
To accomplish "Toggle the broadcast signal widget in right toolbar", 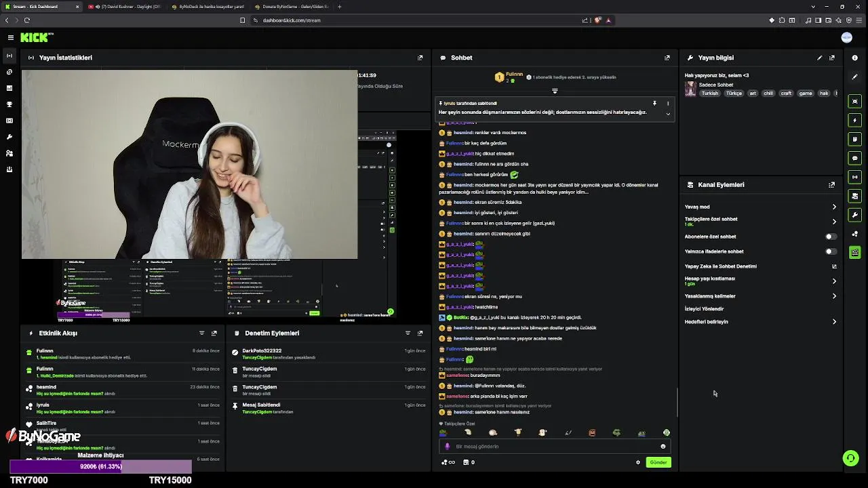I will 855,177.
